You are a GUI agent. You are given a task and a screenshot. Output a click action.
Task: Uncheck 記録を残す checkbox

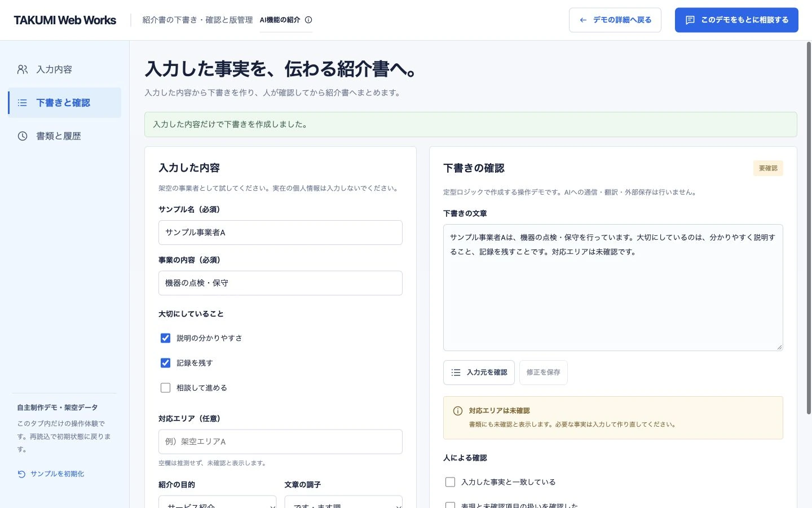(x=165, y=363)
